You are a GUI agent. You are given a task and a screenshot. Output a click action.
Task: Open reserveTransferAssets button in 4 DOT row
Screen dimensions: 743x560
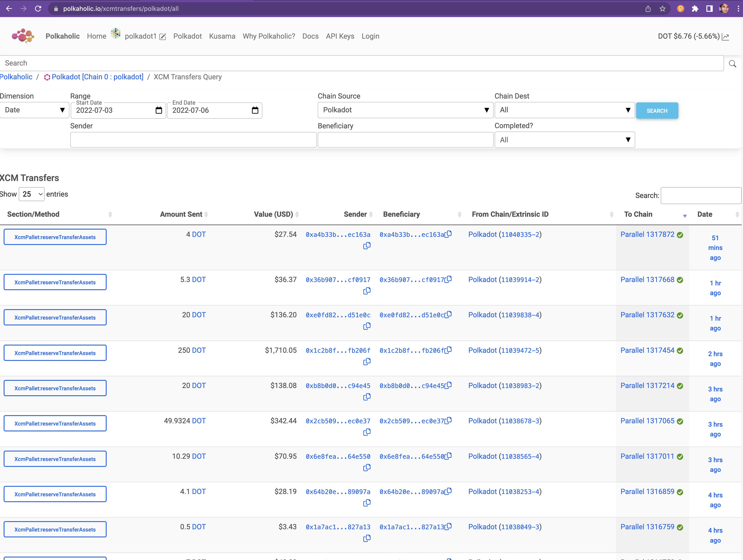point(55,237)
